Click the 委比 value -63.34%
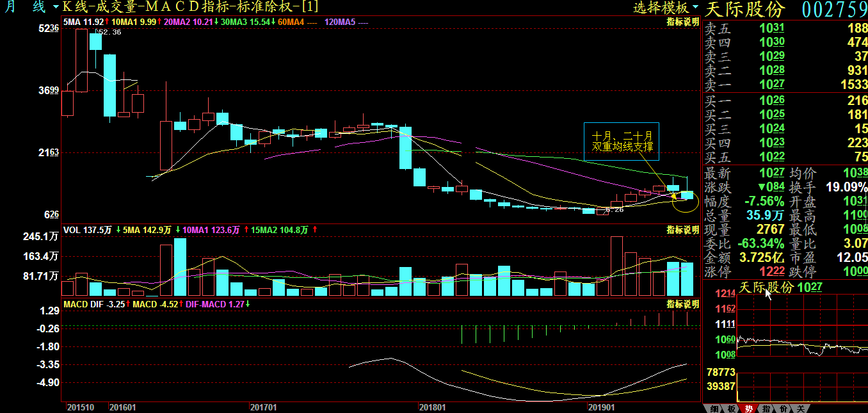 point(760,243)
